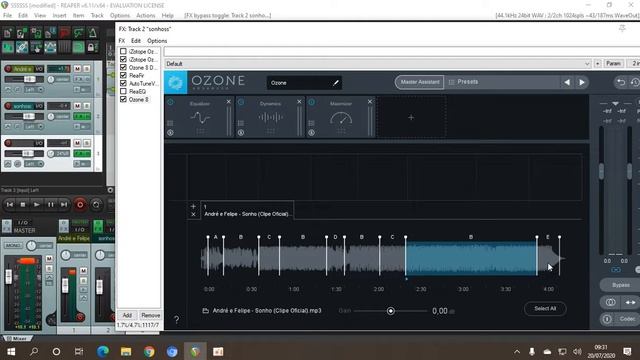Screen dimensions: 640x360
Task: Open track 3 input Left dropdown
Action: 34,164
